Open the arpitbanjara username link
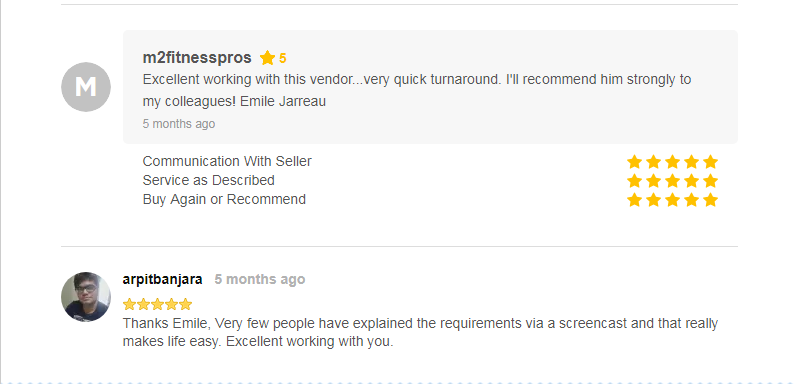Screen dimensions: 796x384 click(162, 279)
